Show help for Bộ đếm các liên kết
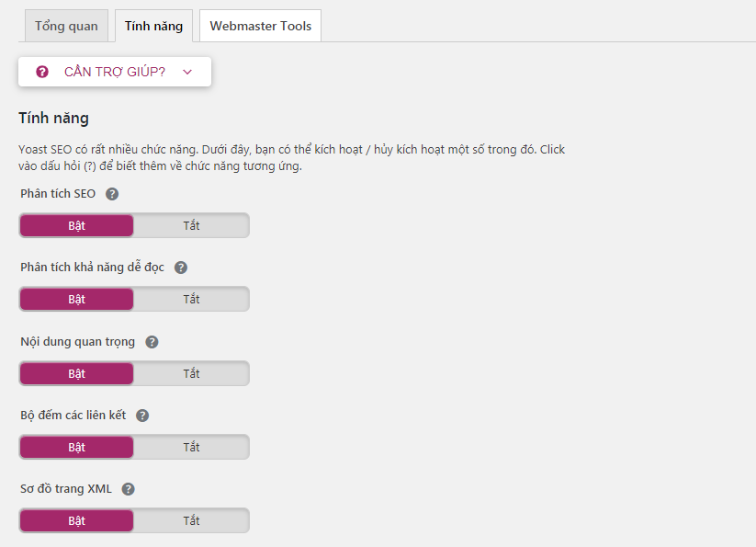This screenshot has height=547, width=756. pos(141,416)
